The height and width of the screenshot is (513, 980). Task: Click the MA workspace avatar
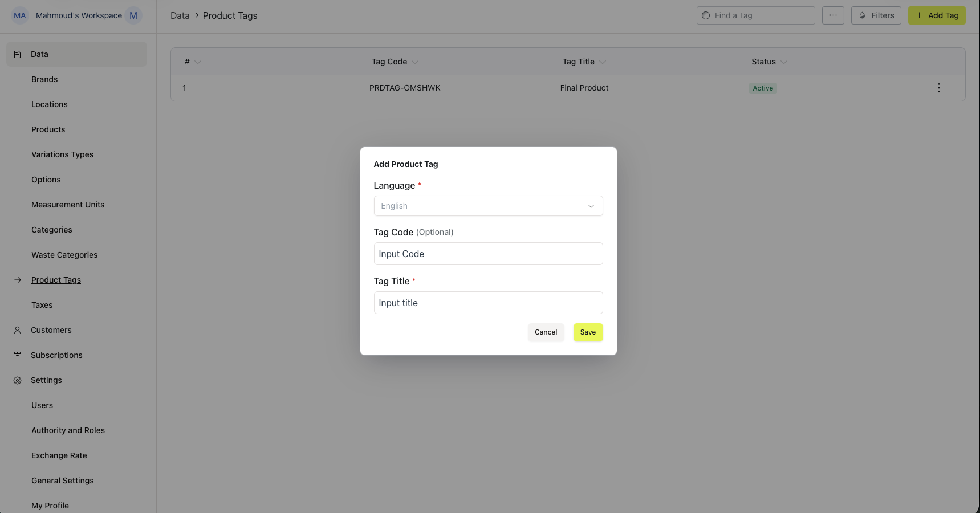[x=20, y=15]
